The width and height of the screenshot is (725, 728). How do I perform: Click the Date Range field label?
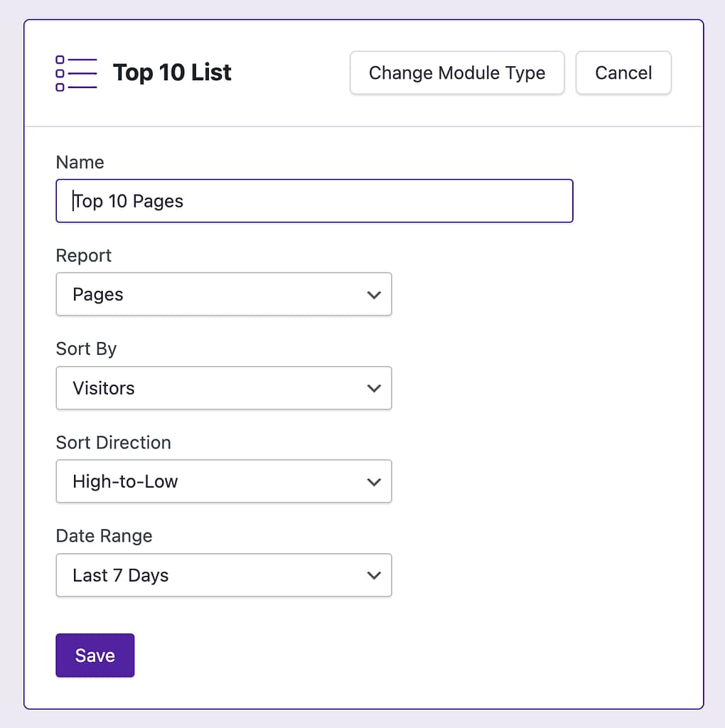click(104, 535)
